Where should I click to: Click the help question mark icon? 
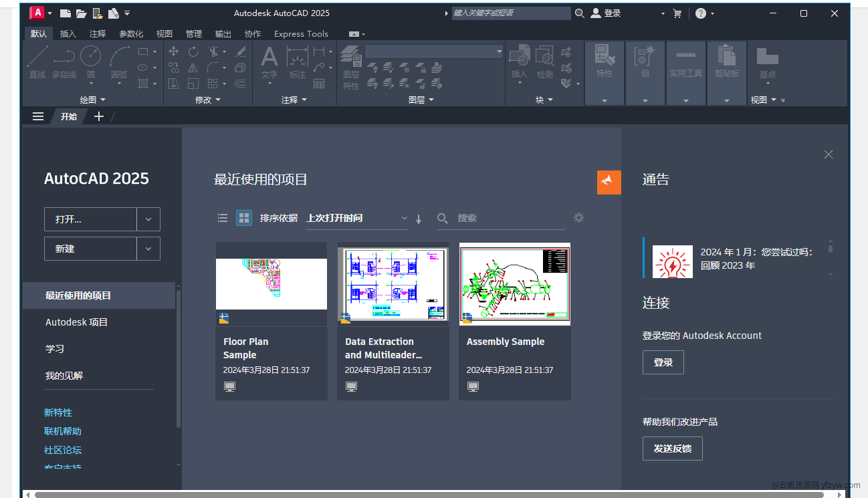[700, 13]
